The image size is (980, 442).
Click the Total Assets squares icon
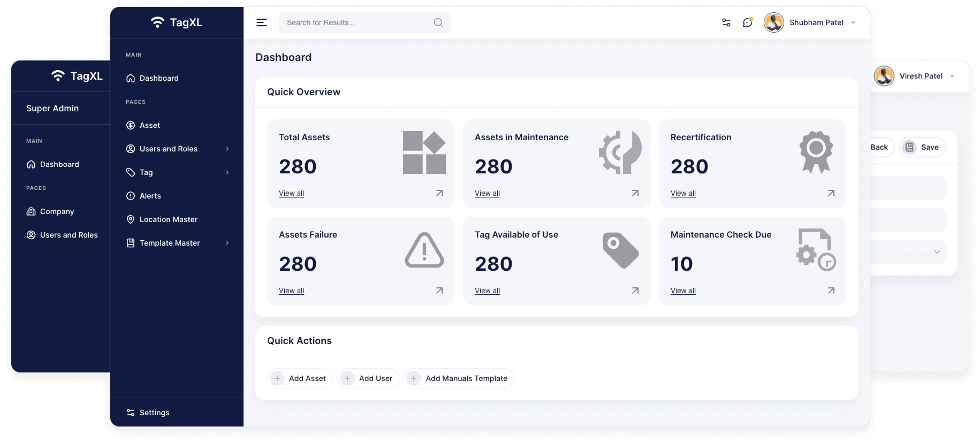(x=424, y=153)
